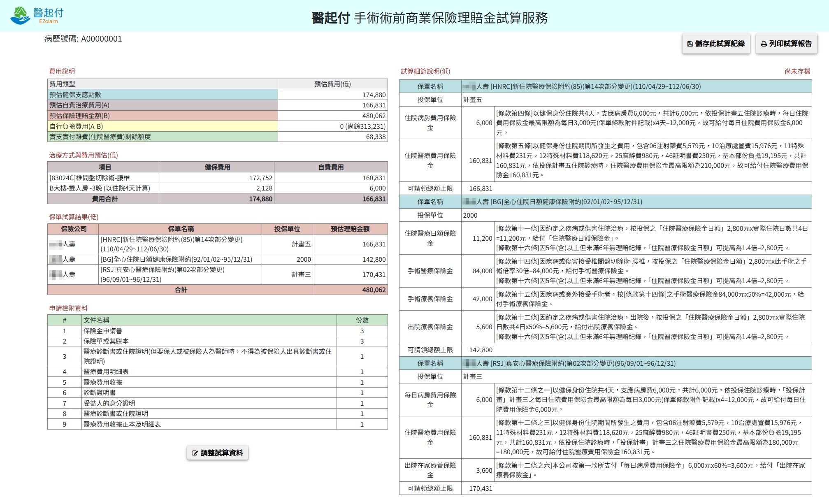Click the [83024C]椎間盤切除術-腰椎 treatment row
Viewport: 829px width, 504px height.
click(217, 178)
